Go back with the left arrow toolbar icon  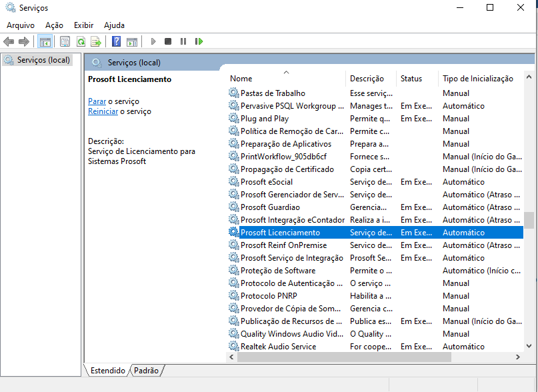coord(9,41)
